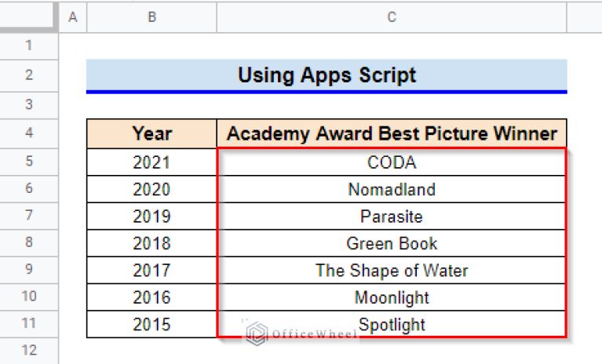Click the select-all corner box
602x364 pixels.
tap(29, 16)
